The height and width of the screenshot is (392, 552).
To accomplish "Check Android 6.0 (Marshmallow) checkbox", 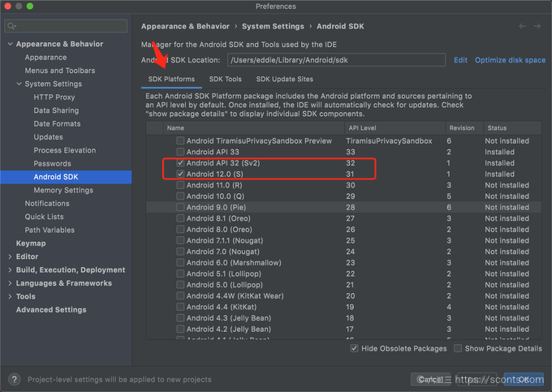I will [x=180, y=262].
